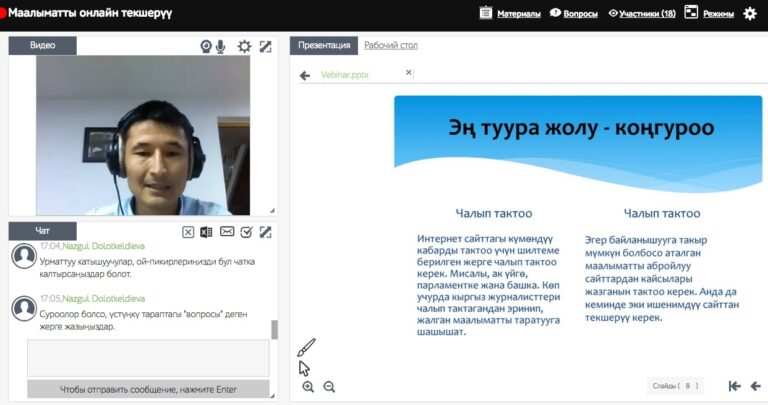
Task: Toggle the webcam icon in Видео panel
Action: coord(206,47)
